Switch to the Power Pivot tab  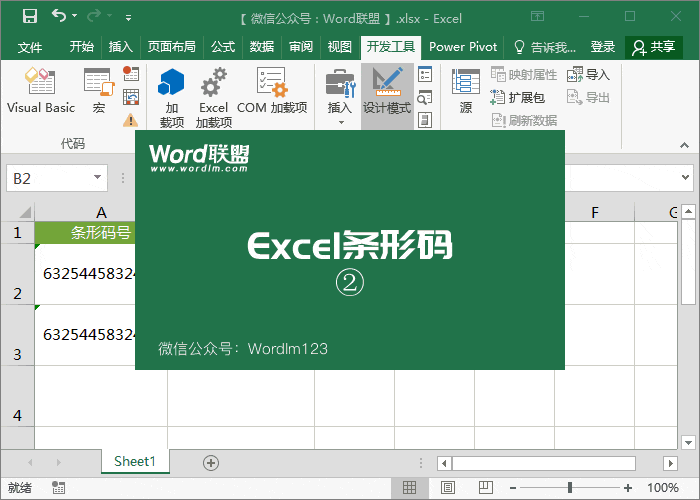[x=463, y=47]
